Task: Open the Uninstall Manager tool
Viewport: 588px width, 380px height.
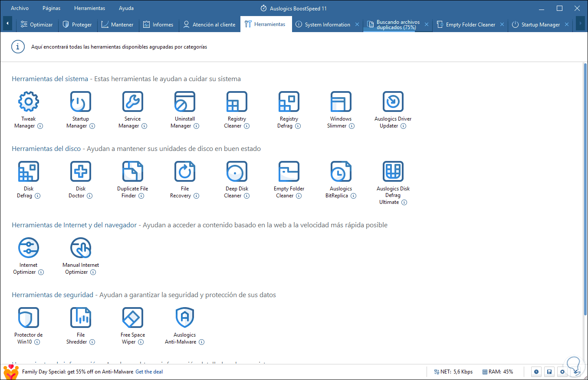Action: pyautogui.click(x=185, y=102)
